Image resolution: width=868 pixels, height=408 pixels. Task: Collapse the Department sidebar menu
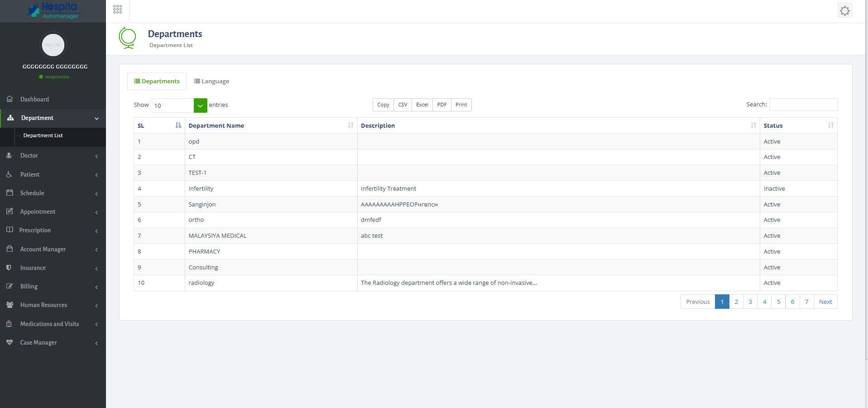click(x=53, y=118)
